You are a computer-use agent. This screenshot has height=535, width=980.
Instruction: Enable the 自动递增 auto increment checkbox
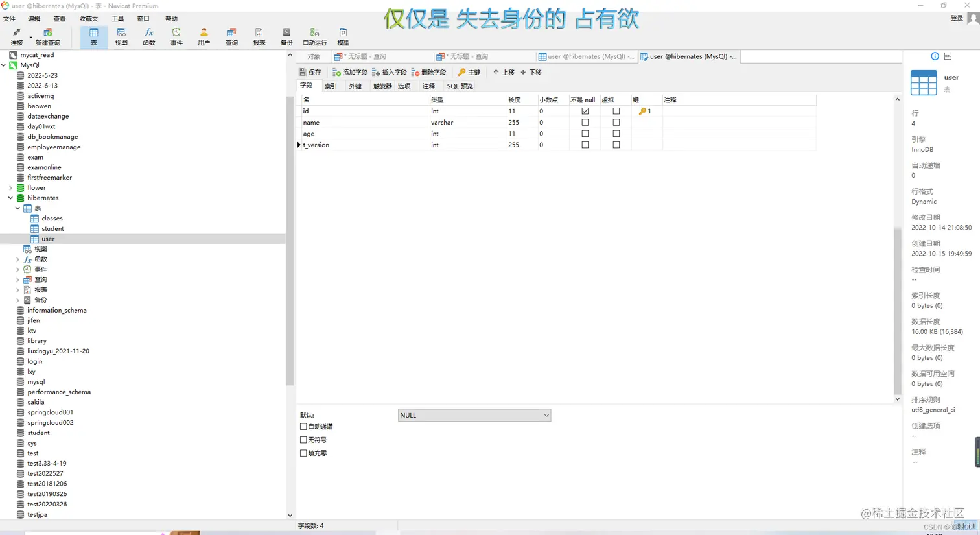(303, 427)
